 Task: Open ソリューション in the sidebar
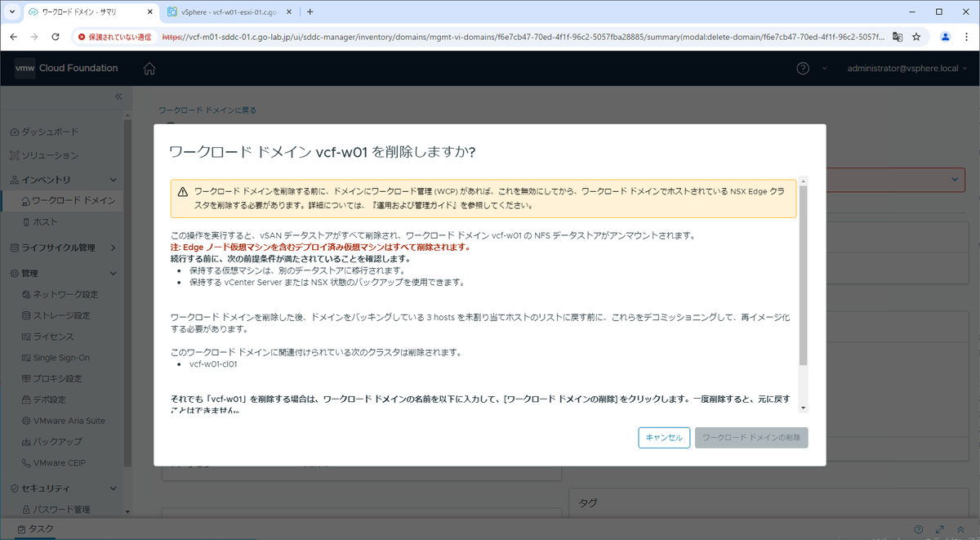pos(51,155)
